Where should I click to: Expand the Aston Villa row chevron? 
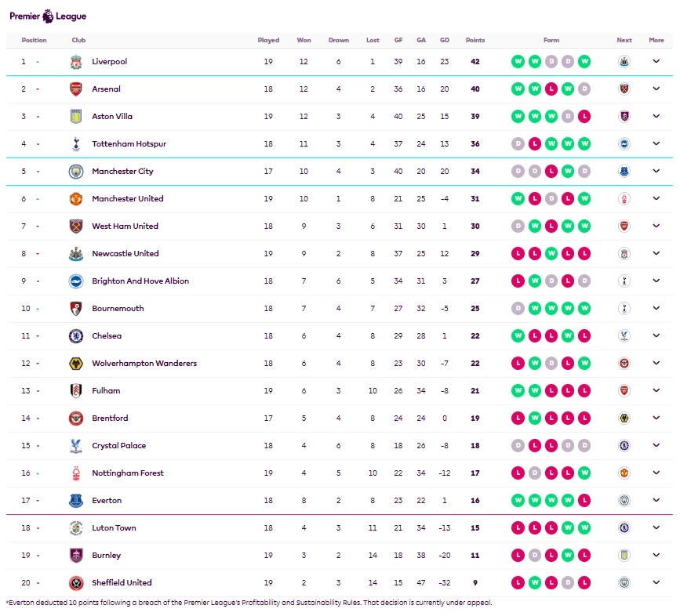[x=656, y=117]
